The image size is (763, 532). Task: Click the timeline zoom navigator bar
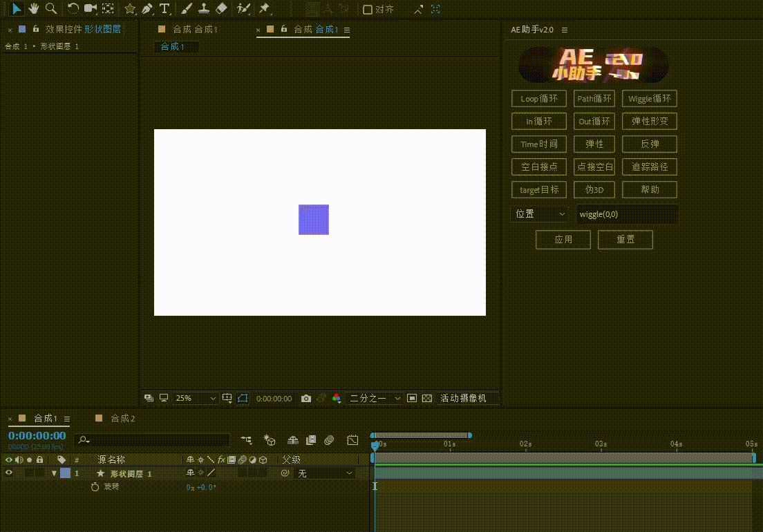(421, 435)
